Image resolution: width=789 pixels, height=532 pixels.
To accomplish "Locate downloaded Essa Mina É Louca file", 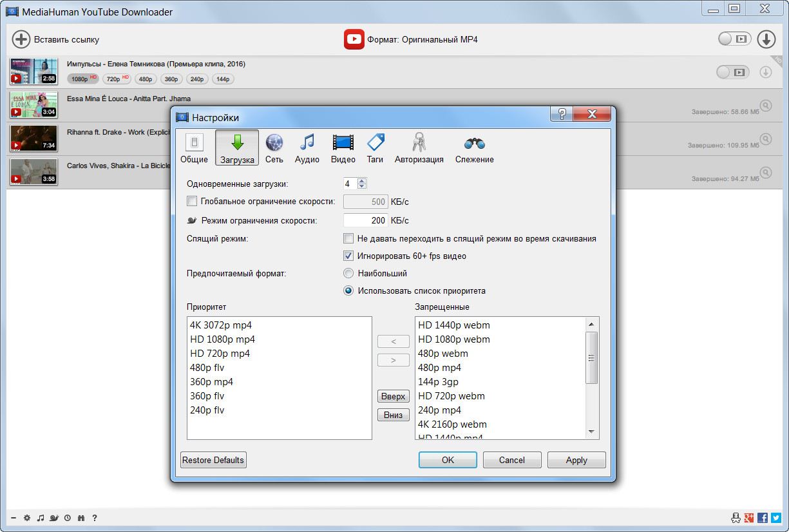I will [766, 105].
